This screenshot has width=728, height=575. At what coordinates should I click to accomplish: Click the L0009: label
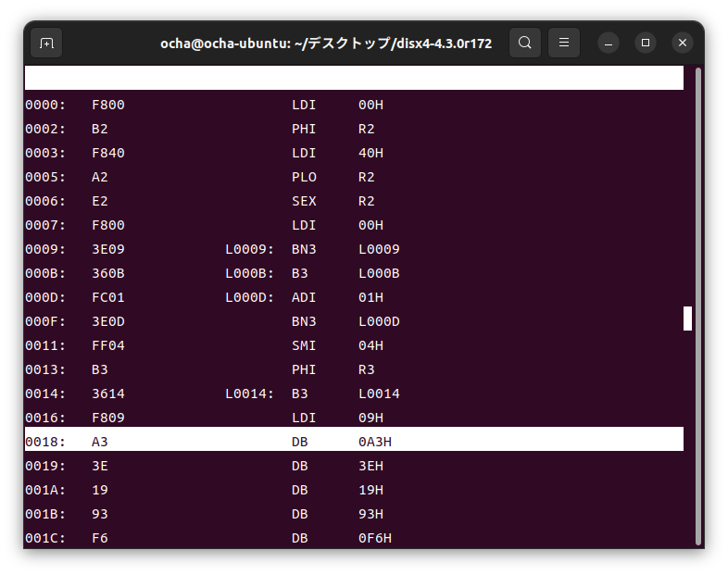pyautogui.click(x=249, y=249)
